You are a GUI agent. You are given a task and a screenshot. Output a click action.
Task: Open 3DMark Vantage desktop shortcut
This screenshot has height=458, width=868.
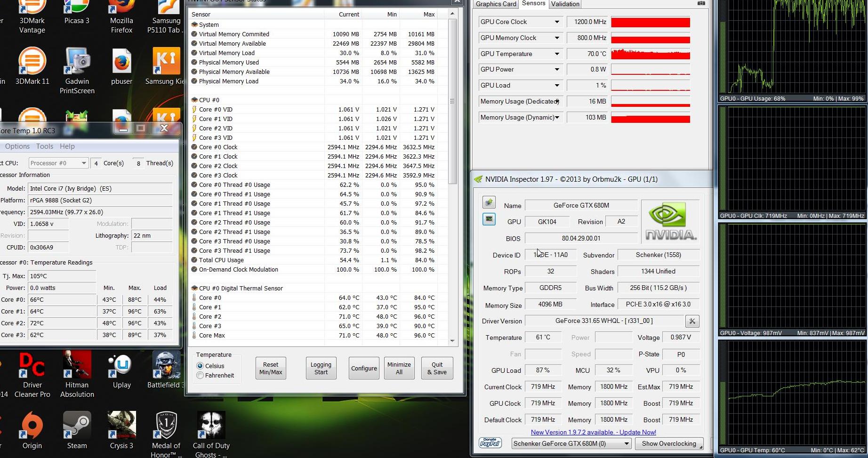32,17
